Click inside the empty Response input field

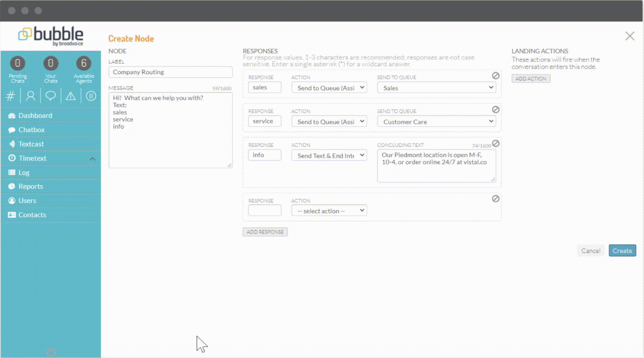264,210
